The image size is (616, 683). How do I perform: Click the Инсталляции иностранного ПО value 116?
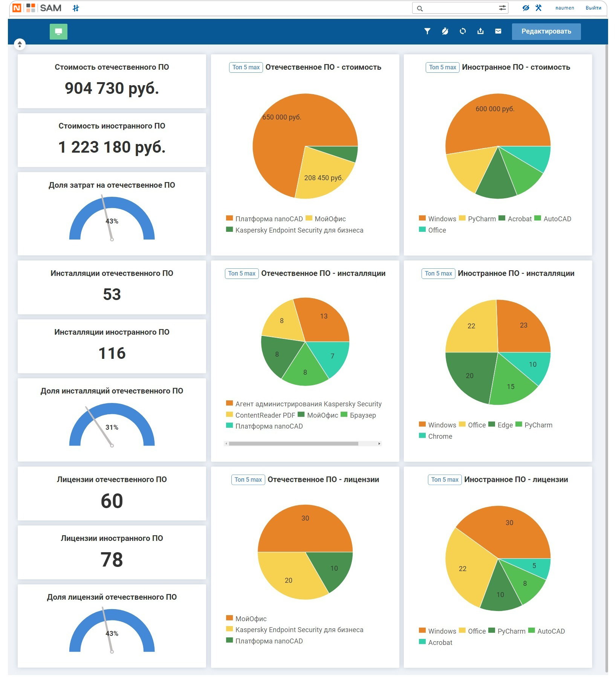click(x=112, y=353)
